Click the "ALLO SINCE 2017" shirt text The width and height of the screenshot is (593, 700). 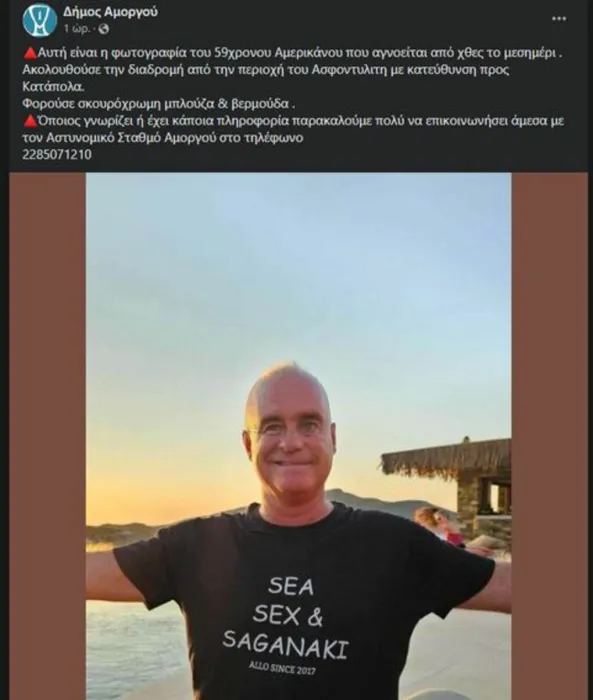tap(282, 668)
